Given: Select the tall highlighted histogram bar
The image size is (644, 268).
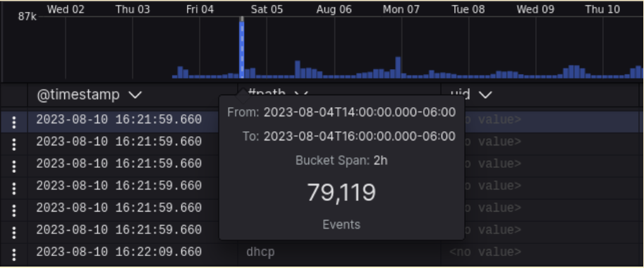Looking at the screenshot, I should pos(242,48).
